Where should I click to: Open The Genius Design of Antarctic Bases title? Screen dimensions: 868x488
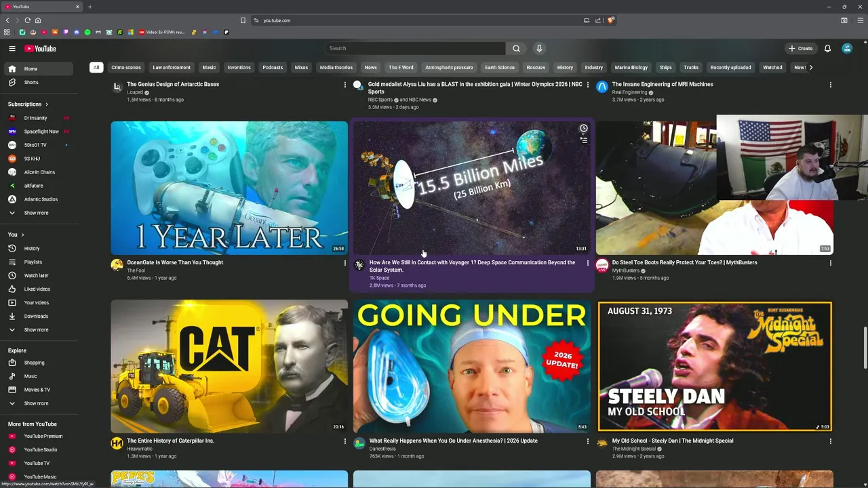173,84
